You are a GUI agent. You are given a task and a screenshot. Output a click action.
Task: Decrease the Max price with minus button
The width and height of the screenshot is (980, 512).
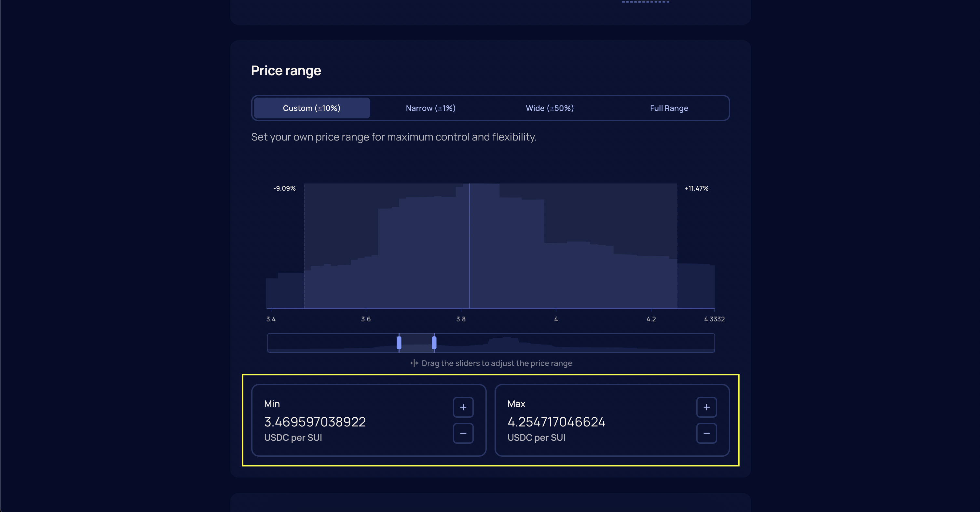(706, 433)
